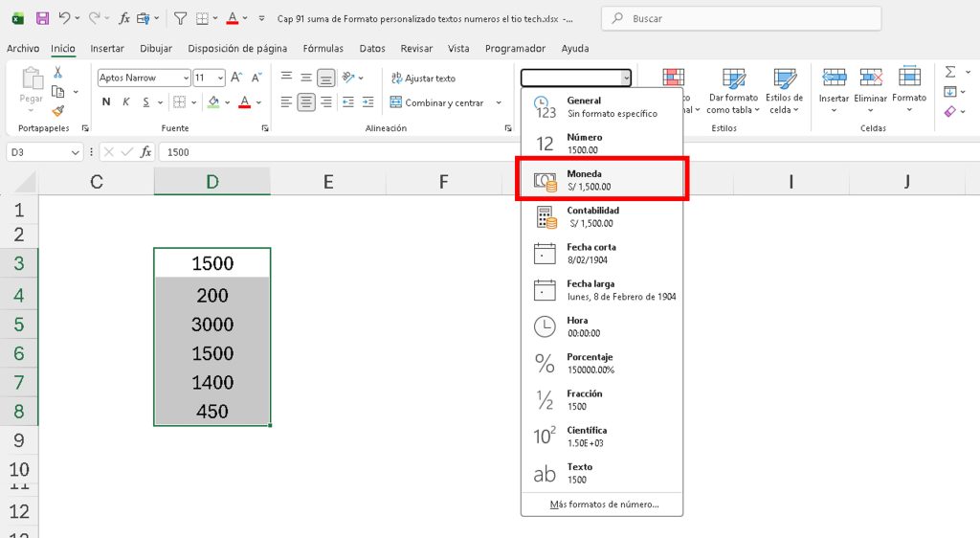Open the Dar formato como tabla gallery
The height and width of the screenshot is (538, 980).
(733, 92)
